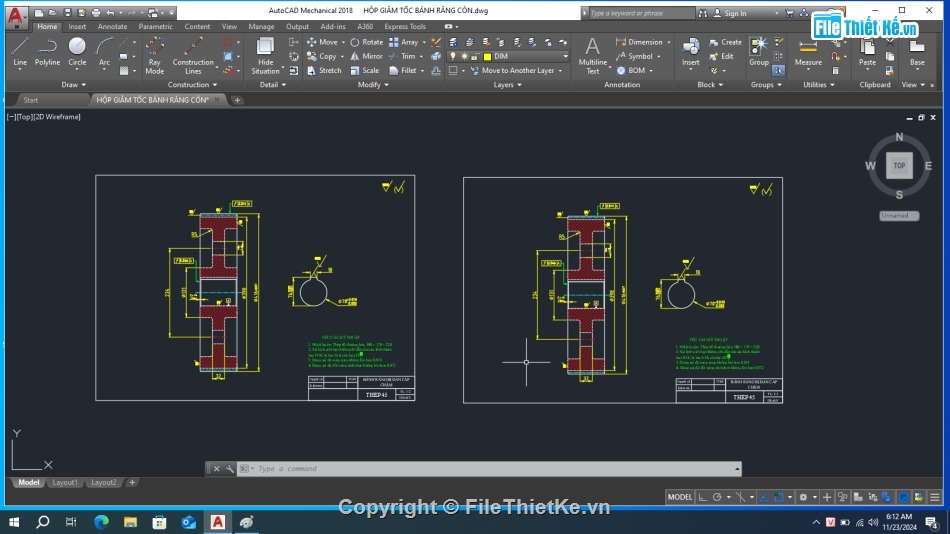Toggle the ortho mode status icon
This screenshot has height=534, width=950.
pyautogui.click(x=703, y=497)
